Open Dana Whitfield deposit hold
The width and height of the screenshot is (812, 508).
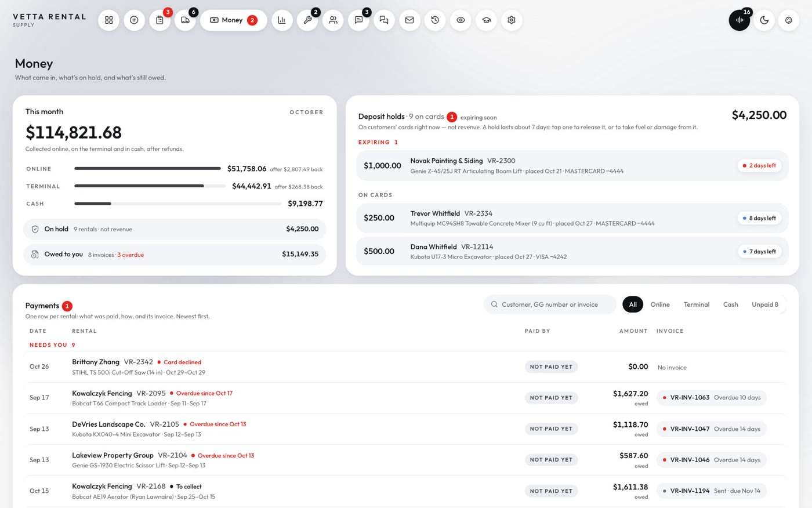[572, 251]
